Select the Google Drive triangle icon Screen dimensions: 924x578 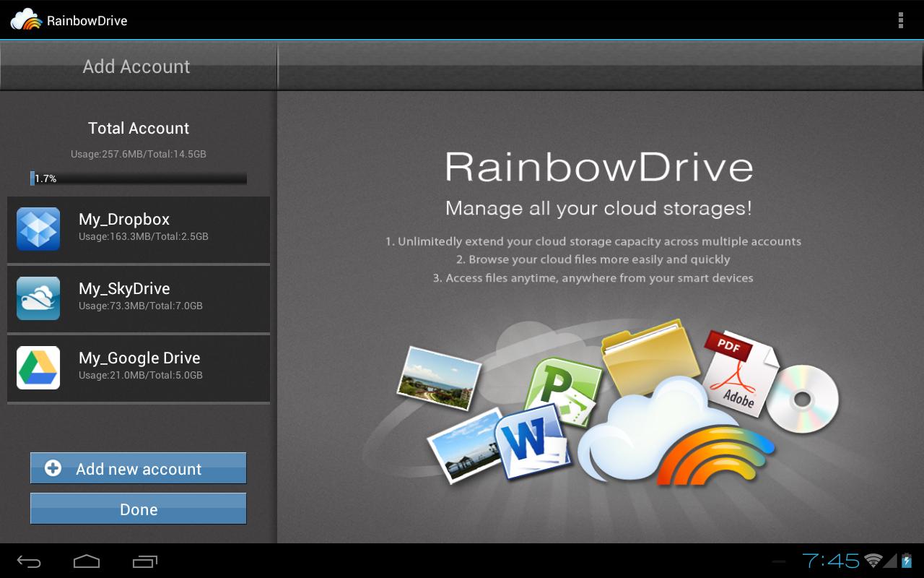(38, 368)
